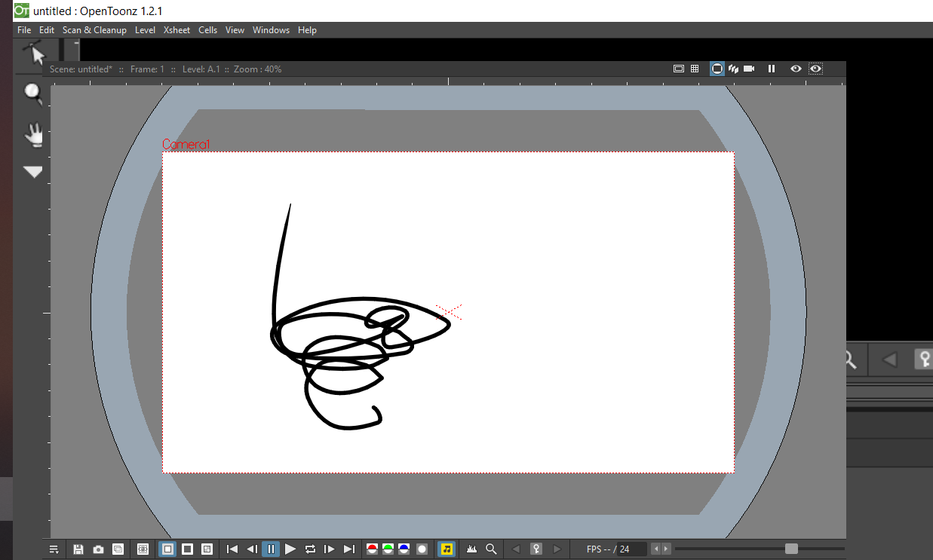Start playback with the play button
This screenshot has height=560, width=933.
pos(290,549)
